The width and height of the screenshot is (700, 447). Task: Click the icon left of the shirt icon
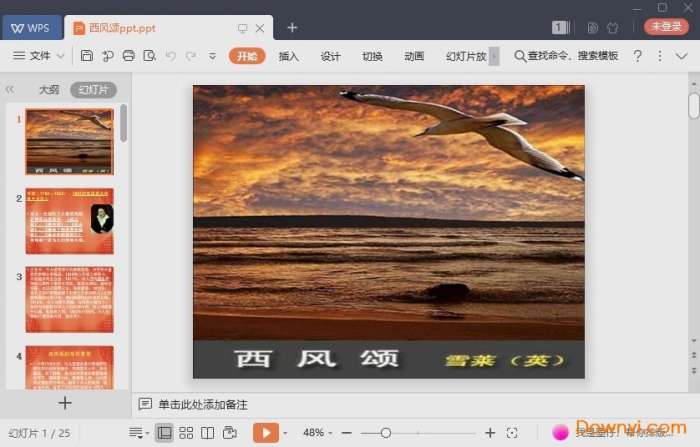click(x=592, y=28)
